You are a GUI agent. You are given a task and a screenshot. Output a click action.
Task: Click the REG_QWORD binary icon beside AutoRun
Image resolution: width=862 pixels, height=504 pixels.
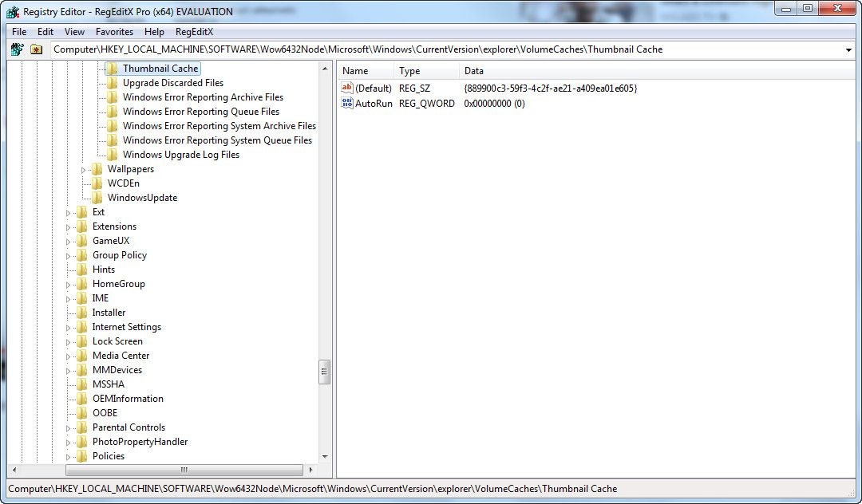coord(346,103)
